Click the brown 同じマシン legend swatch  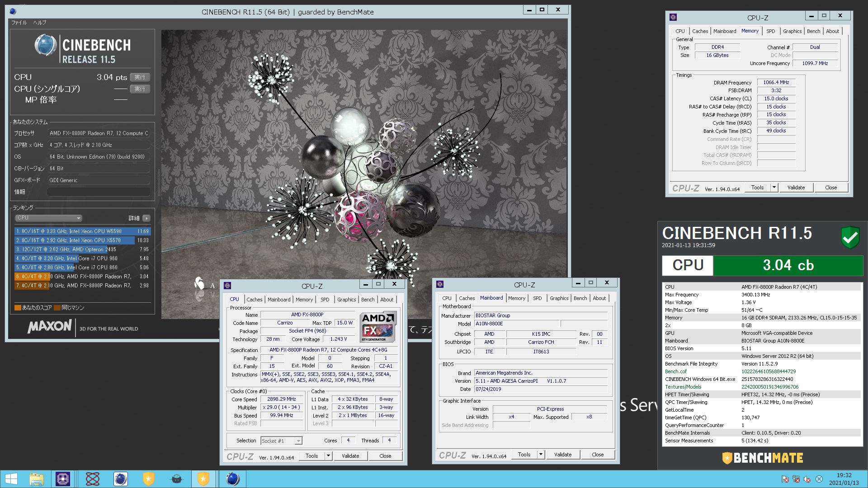point(57,308)
